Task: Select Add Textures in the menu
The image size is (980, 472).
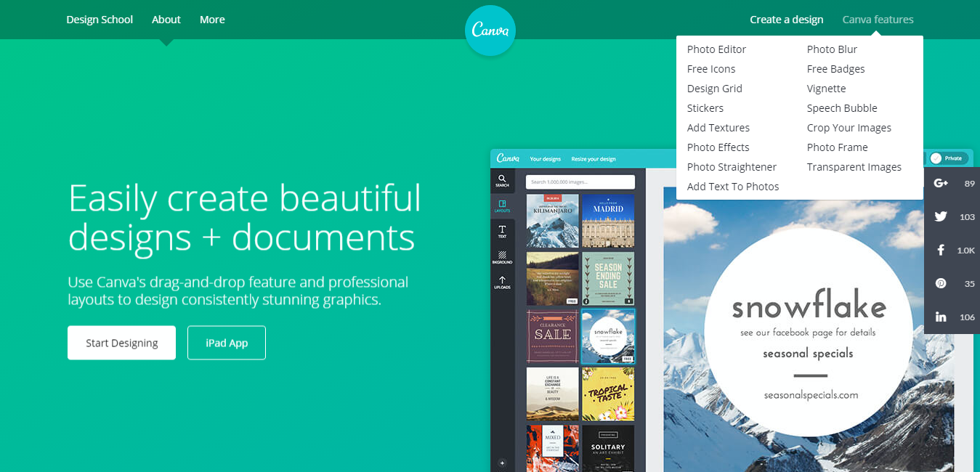Action: tap(718, 128)
